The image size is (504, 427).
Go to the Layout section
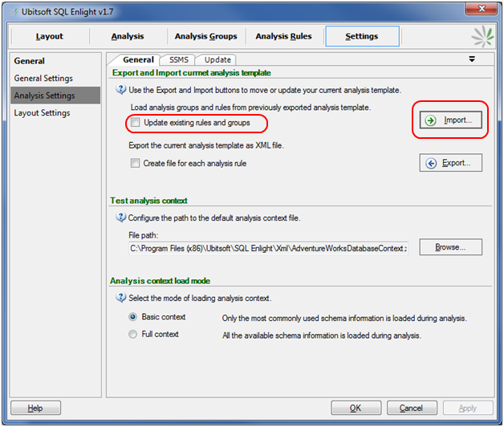coord(50,36)
